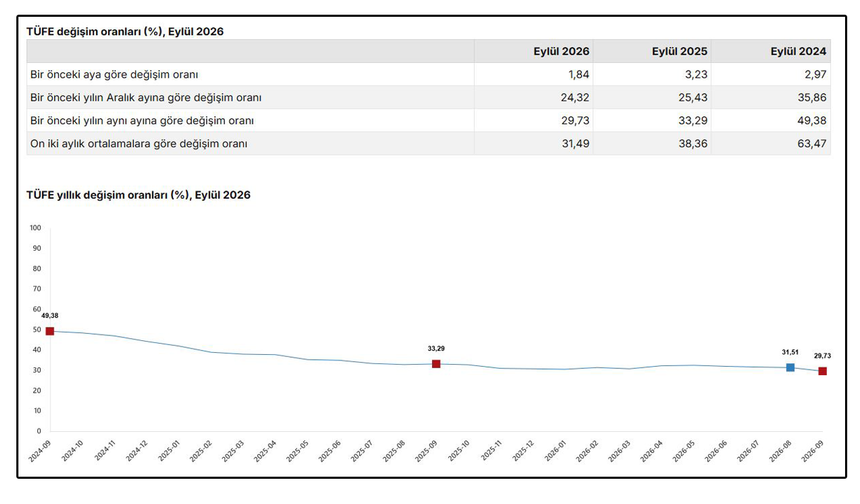Click row label Bir önceki yılın aynı ayına göre
The width and height of the screenshot is (860, 504).
142,121
